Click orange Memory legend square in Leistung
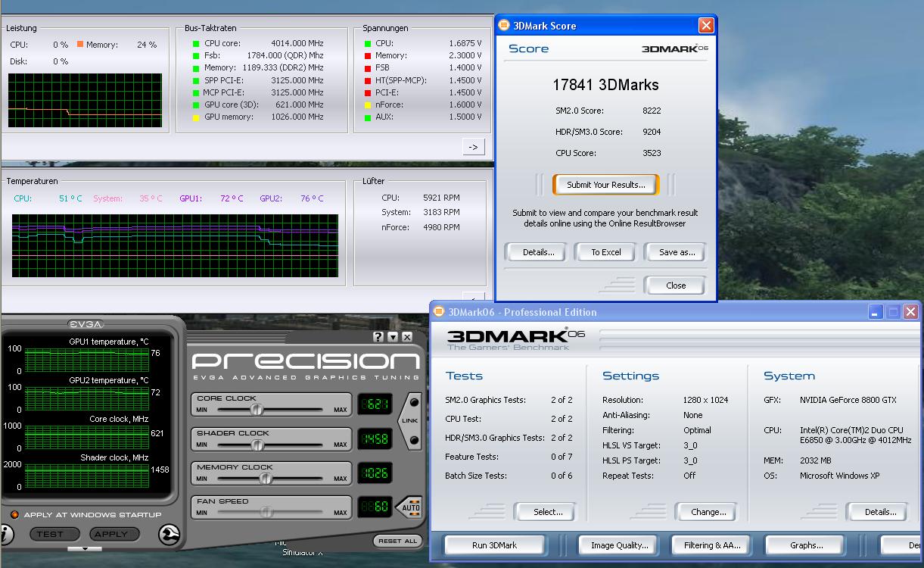The height and width of the screenshot is (568, 924). 79,44
